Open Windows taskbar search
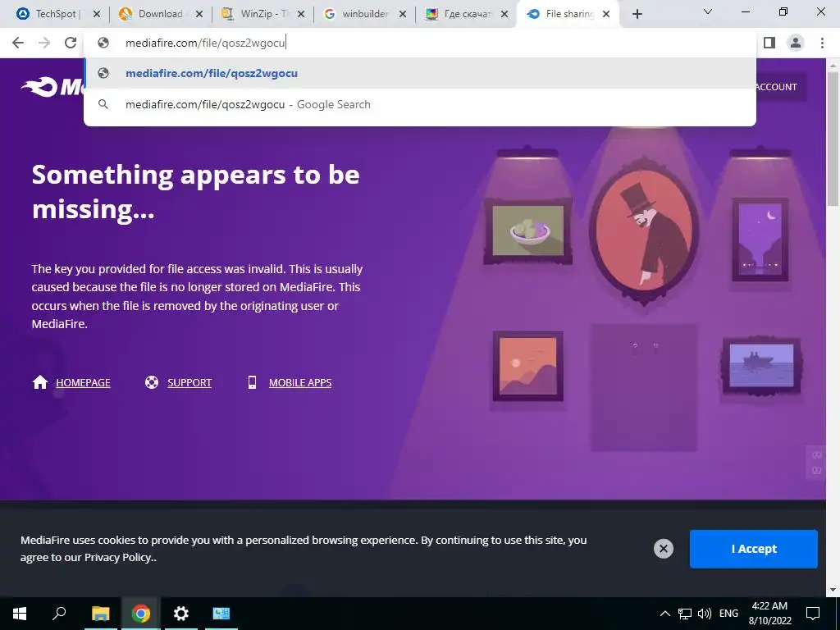This screenshot has width=840, height=630. [59, 614]
